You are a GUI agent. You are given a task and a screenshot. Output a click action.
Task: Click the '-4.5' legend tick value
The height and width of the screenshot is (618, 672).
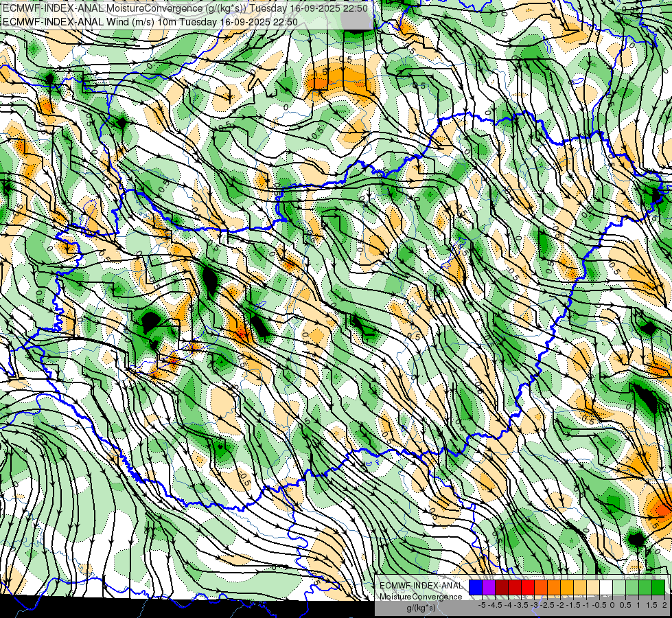[495, 605]
